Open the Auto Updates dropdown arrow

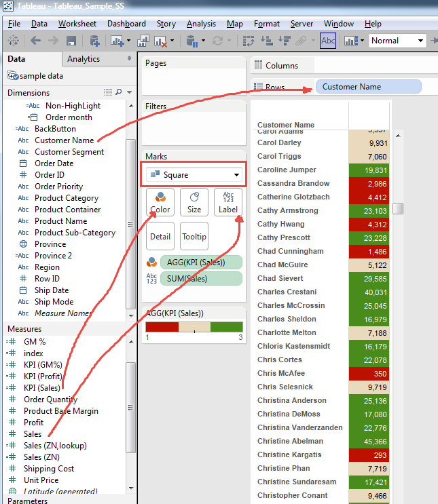click(203, 41)
